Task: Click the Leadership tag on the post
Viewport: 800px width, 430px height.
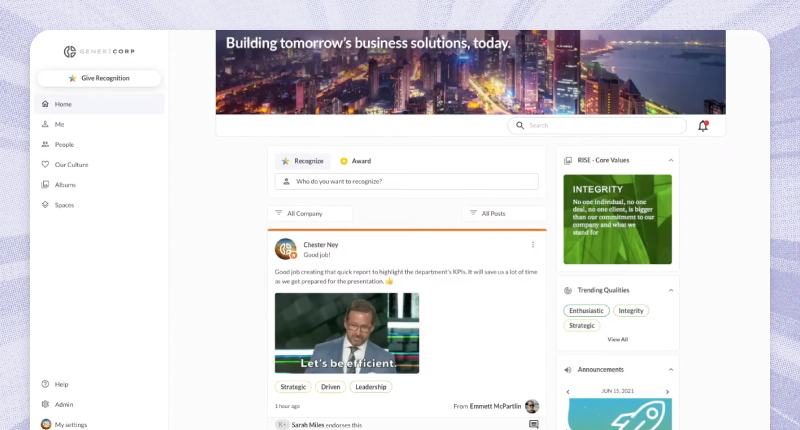Action: click(370, 387)
